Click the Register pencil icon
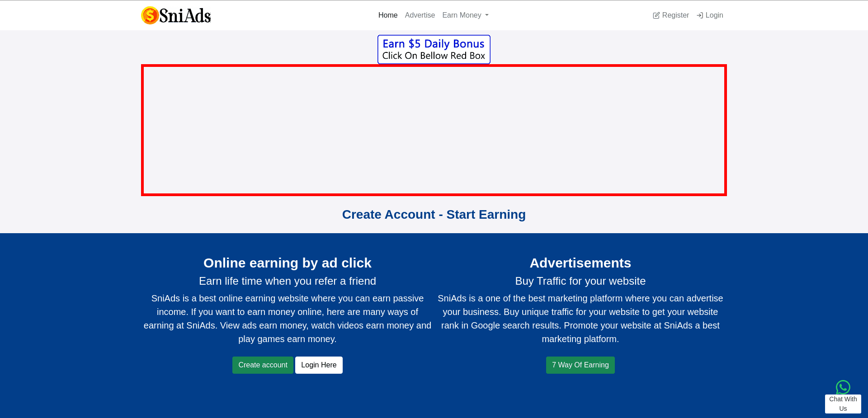Viewport: 868px width, 418px height. [x=656, y=15]
